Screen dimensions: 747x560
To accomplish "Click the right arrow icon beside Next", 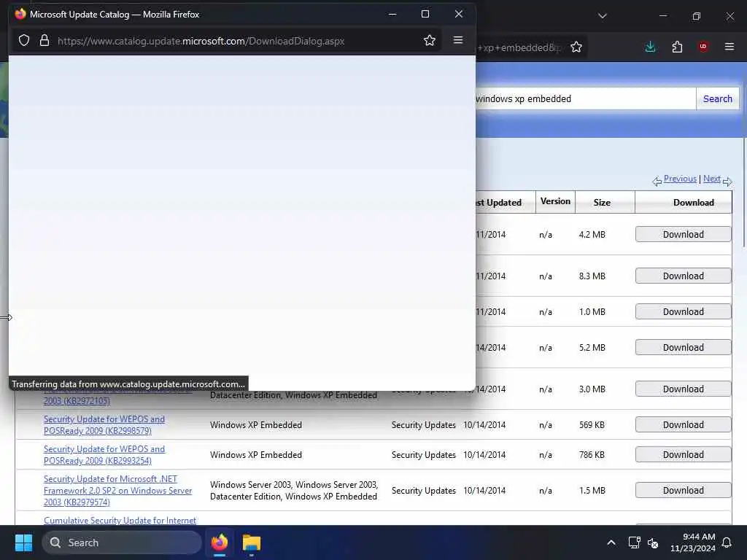I will 727,182.
